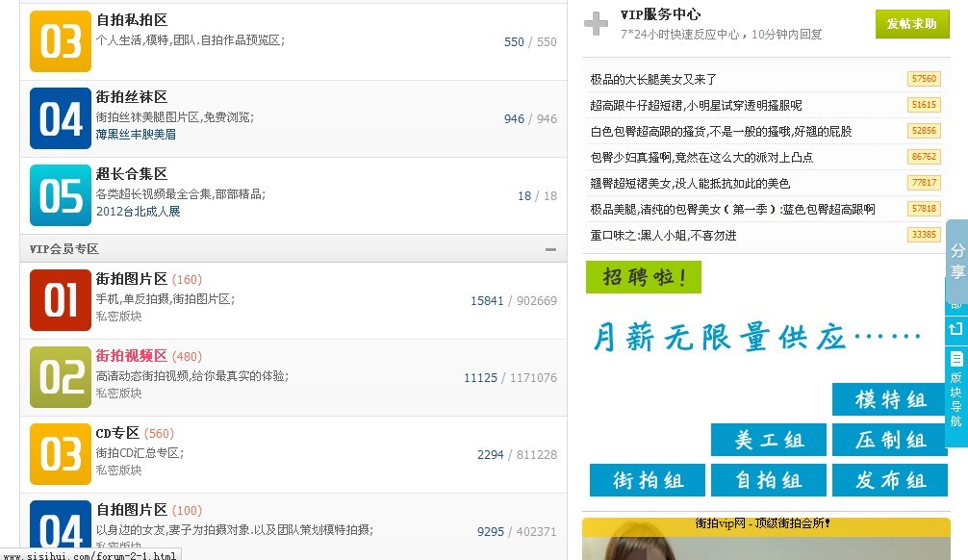Click the 57818 view count badge
968x560 pixels.
point(924,209)
